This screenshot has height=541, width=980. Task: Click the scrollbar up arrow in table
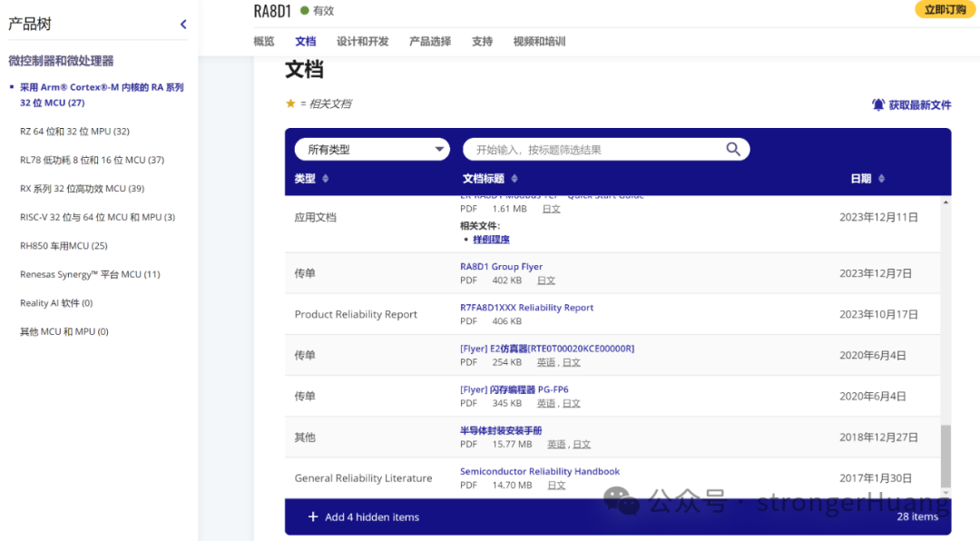946,202
